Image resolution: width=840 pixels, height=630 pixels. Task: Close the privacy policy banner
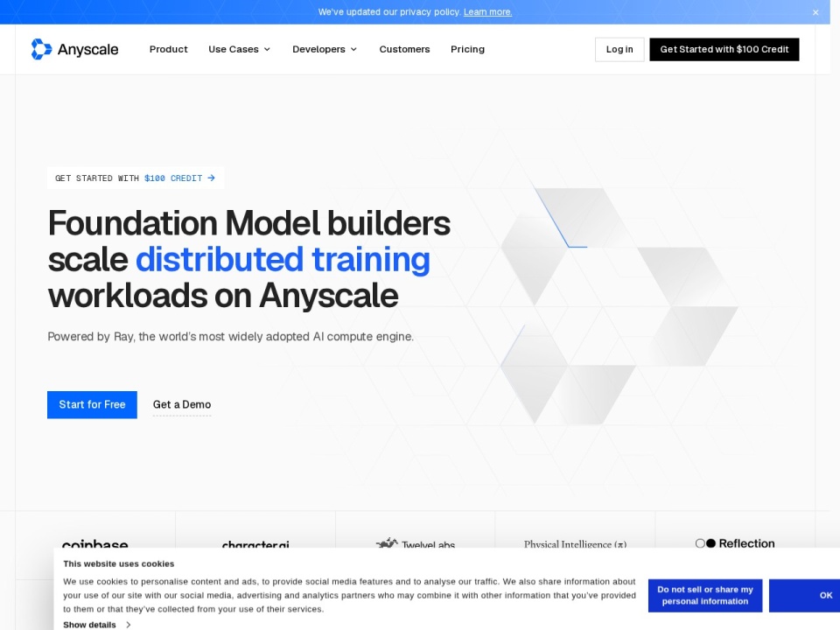(x=815, y=12)
